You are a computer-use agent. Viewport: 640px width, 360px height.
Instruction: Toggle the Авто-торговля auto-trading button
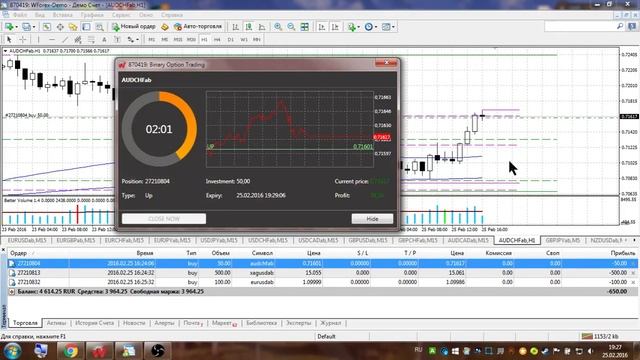tap(198, 27)
